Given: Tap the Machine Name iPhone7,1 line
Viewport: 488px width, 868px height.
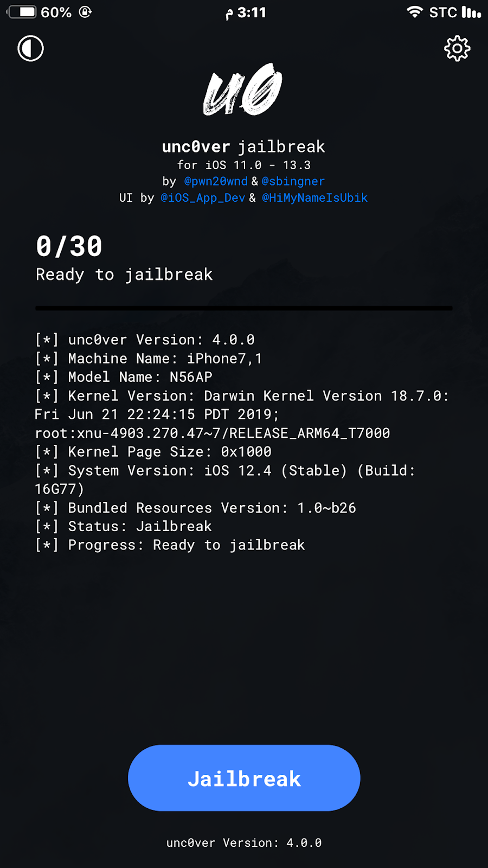Looking at the screenshot, I should click(149, 359).
